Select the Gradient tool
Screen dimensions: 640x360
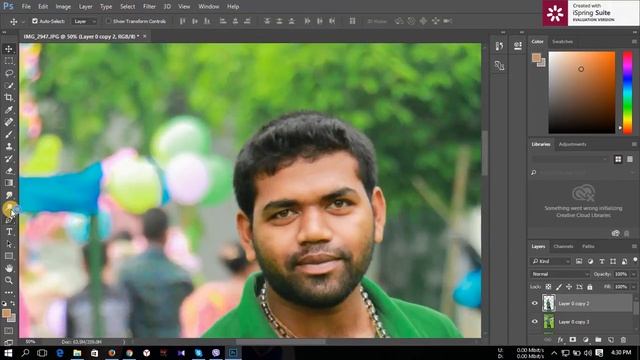click(x=9, y=183)
